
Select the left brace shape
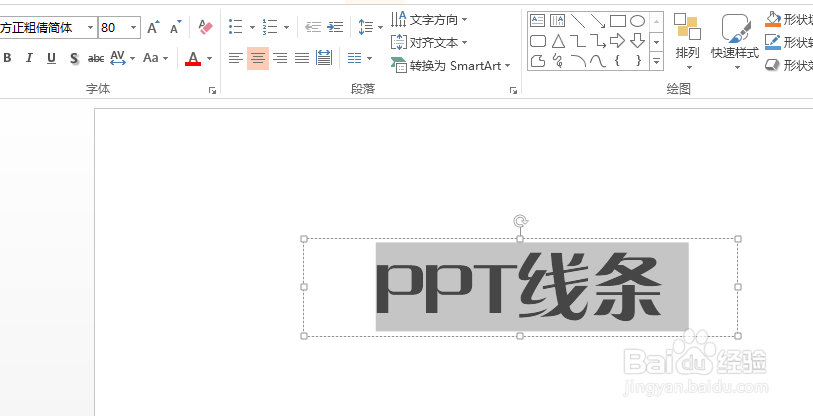(618, 61)
